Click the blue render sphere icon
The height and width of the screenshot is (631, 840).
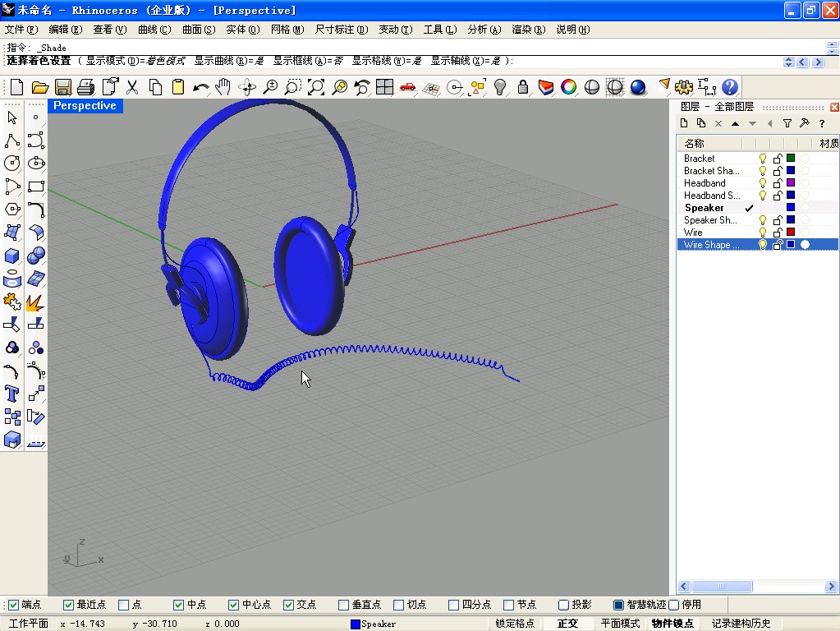point(638,87)
